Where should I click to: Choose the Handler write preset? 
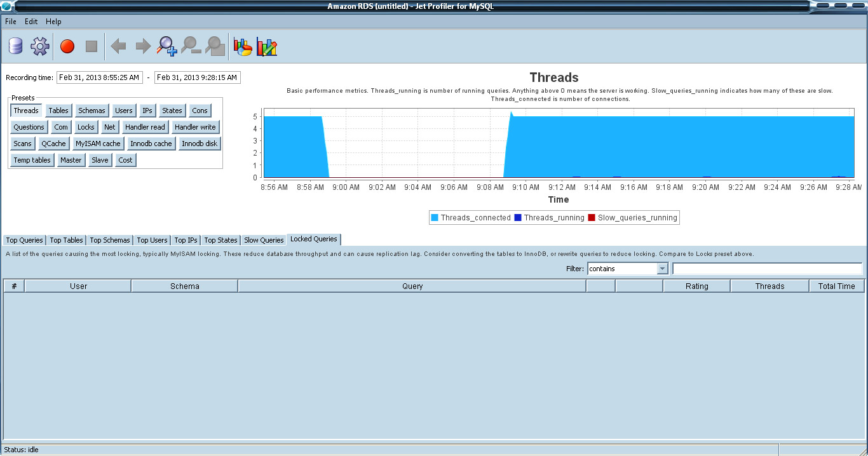tap(195, 127)
